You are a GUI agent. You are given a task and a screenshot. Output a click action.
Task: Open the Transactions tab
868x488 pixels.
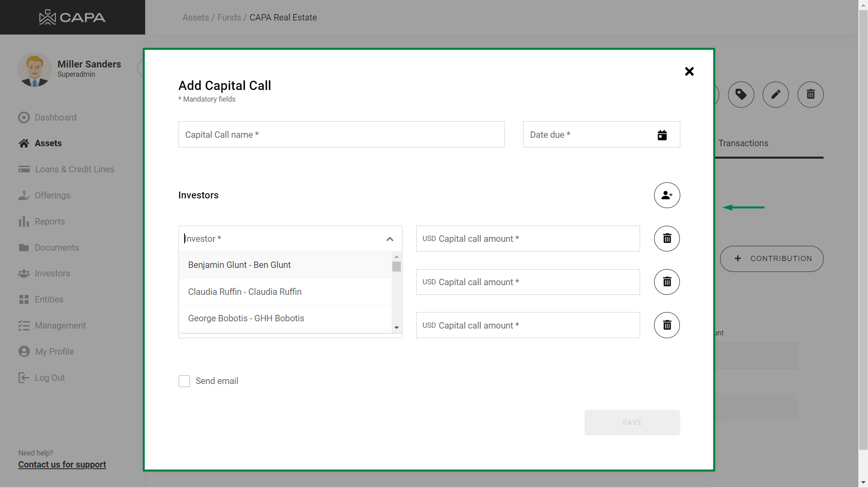[x=743, y=143]
